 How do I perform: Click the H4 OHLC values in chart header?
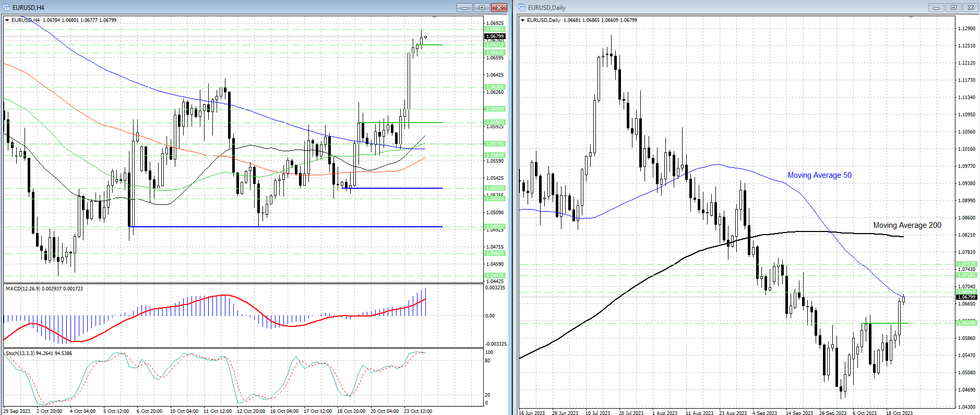click(80, 20)
